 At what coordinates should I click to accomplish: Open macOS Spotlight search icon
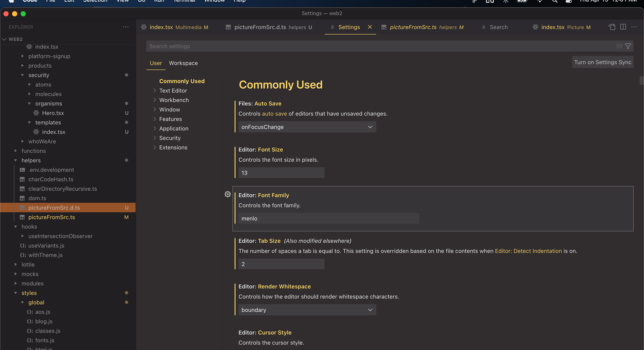(555, 1)
